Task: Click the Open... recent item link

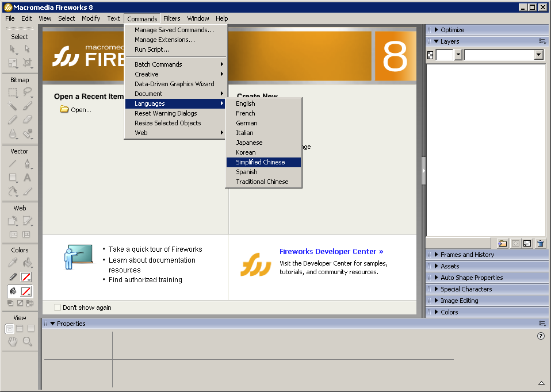Action: [x=75, y=110]
